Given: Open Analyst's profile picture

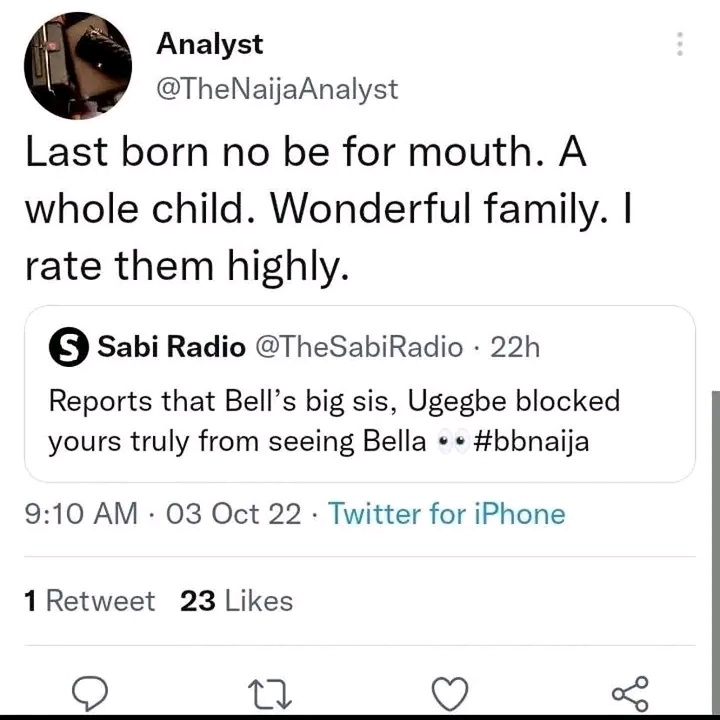Looking at the screenshot, I should tap(77, 66).
